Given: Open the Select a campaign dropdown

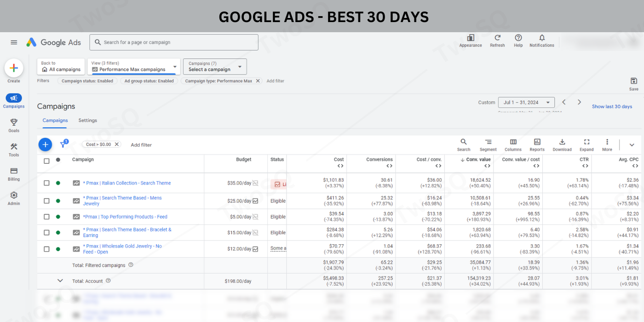Looking at the screenshot, I should click(215, 67).
